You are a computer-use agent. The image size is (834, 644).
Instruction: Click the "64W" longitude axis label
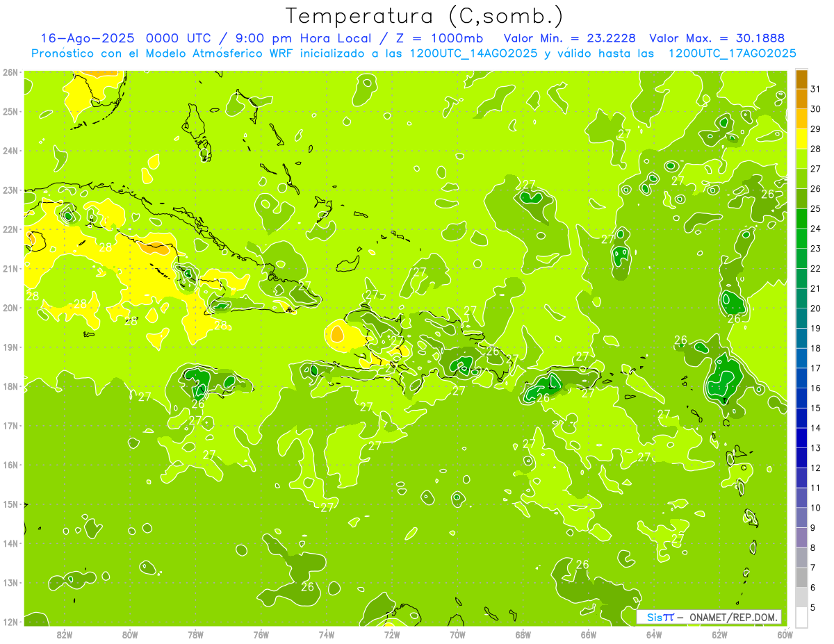click(x=654, y=634)
